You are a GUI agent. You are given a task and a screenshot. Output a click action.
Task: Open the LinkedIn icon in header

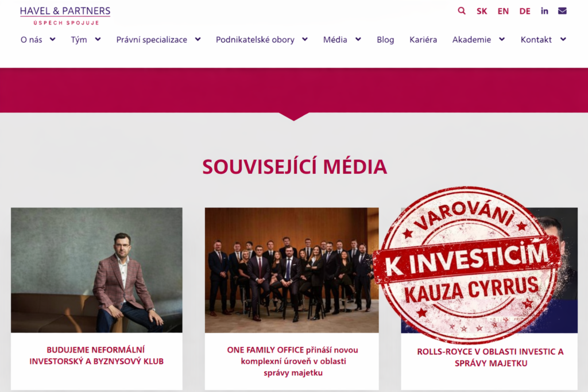click(544, 11)
